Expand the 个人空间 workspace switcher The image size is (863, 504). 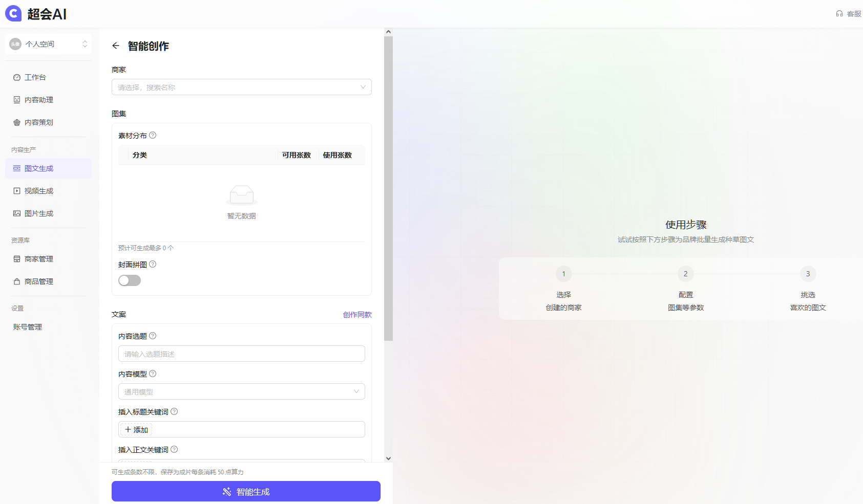point(49,44)
